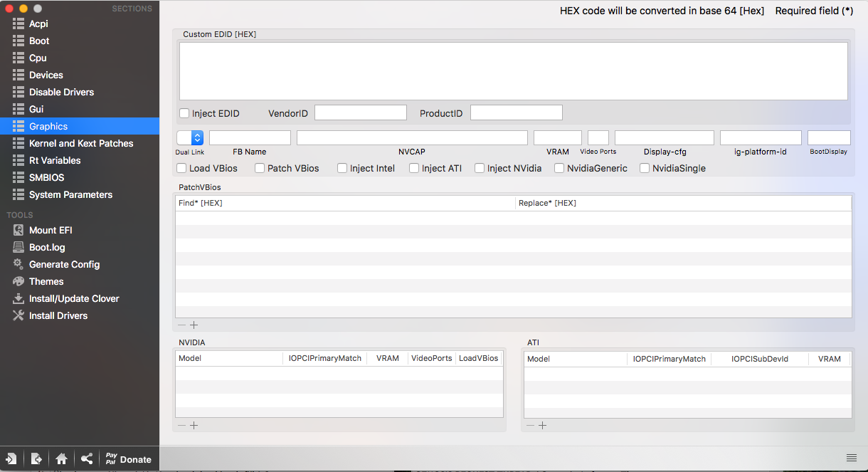The width and height of the screenshot is (868, 472).
Task: Click the Custom EDID text area
Action: coord(513,71)
